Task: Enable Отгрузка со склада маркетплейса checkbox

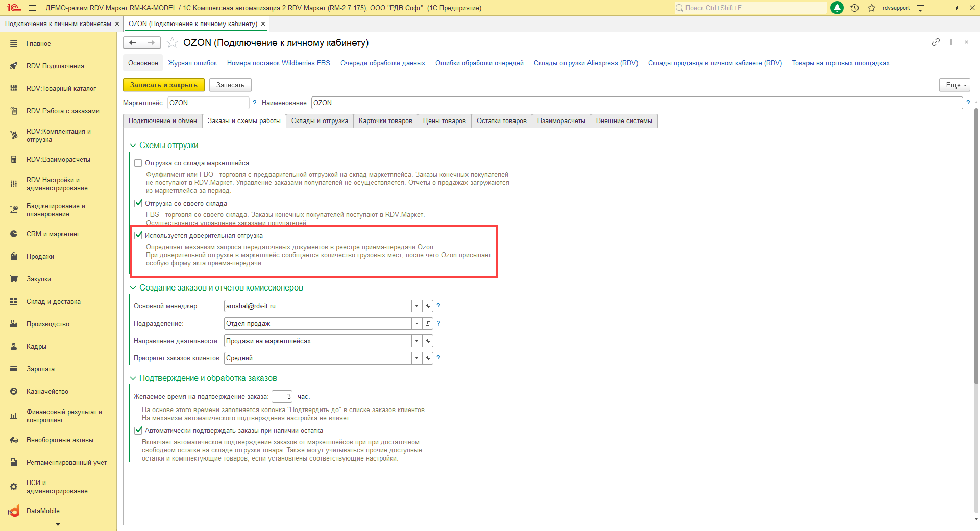Action: 138,163
